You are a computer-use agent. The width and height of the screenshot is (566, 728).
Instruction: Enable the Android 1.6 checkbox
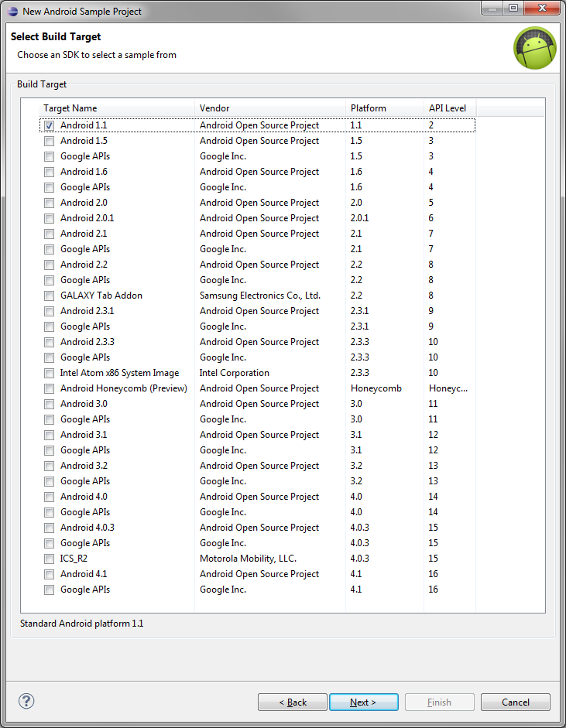[50, 172]
